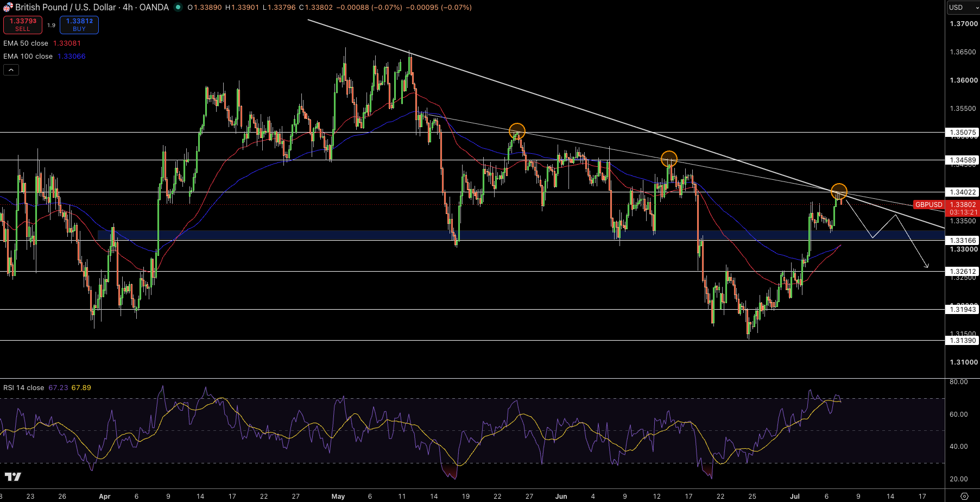This screenshot has height=502, width=980.
Task: Open chart settings via hexagon gear icon
Action: [964, 496]
